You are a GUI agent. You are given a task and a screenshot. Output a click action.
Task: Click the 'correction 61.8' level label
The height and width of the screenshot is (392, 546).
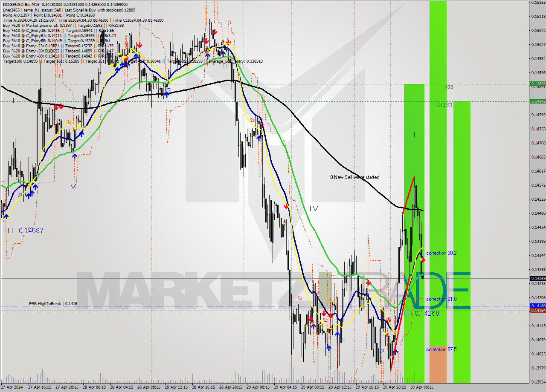coord(441,299)
